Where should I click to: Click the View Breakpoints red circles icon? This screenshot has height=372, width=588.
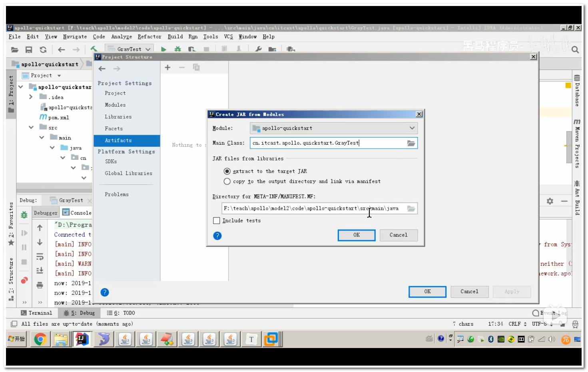click(24, 280)
